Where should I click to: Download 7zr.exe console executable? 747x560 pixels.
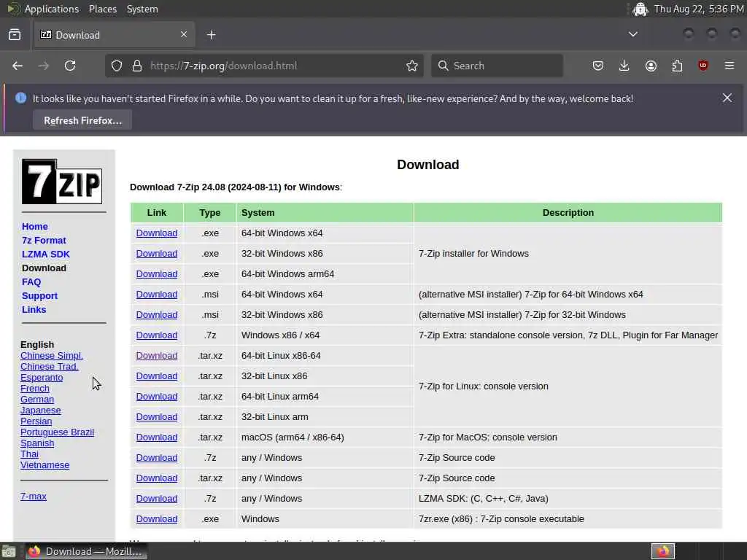pyautogui.click(x=157, y=519)
